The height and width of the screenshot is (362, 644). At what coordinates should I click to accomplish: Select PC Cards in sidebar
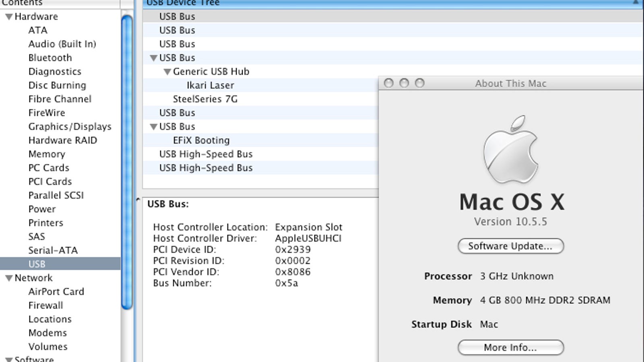pos(49,168)
